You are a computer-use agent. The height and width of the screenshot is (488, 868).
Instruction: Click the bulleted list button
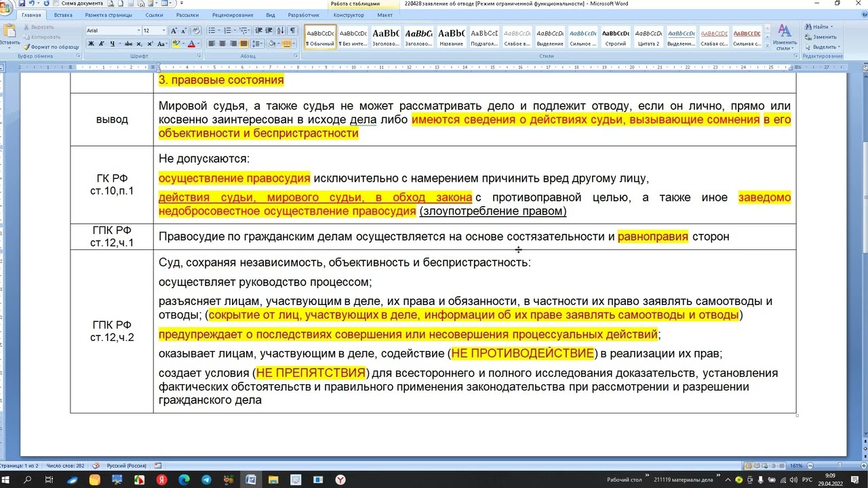[x=212, y=30]
